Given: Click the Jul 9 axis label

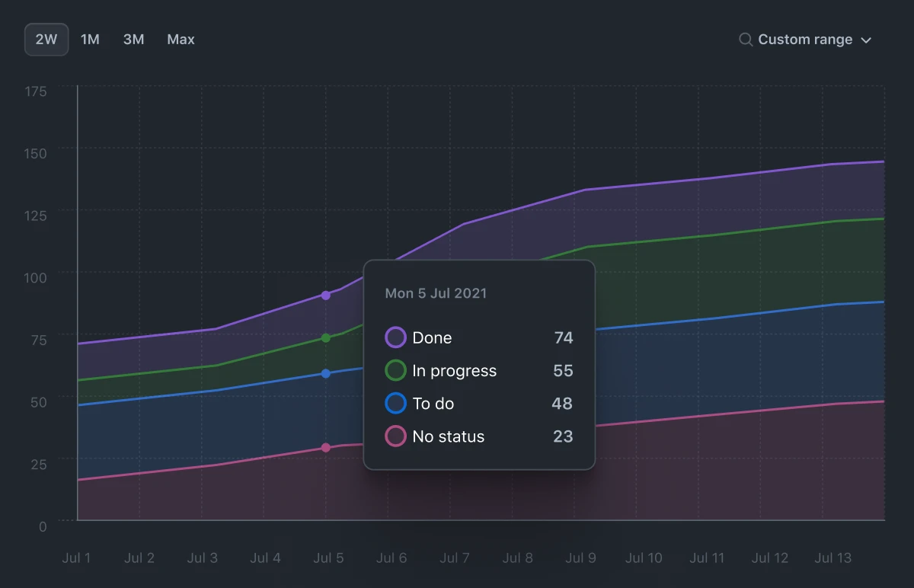Looking at the screenshot, I should tap(580, 558).
